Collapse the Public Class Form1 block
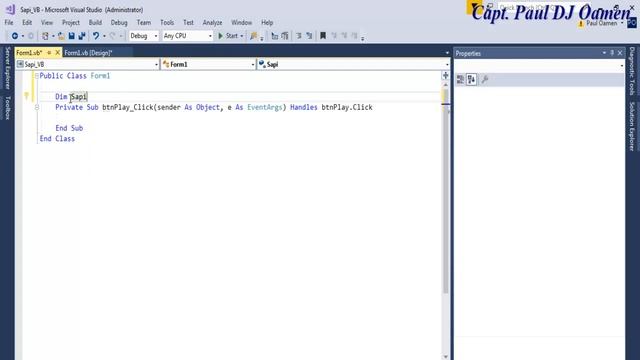 37,76
